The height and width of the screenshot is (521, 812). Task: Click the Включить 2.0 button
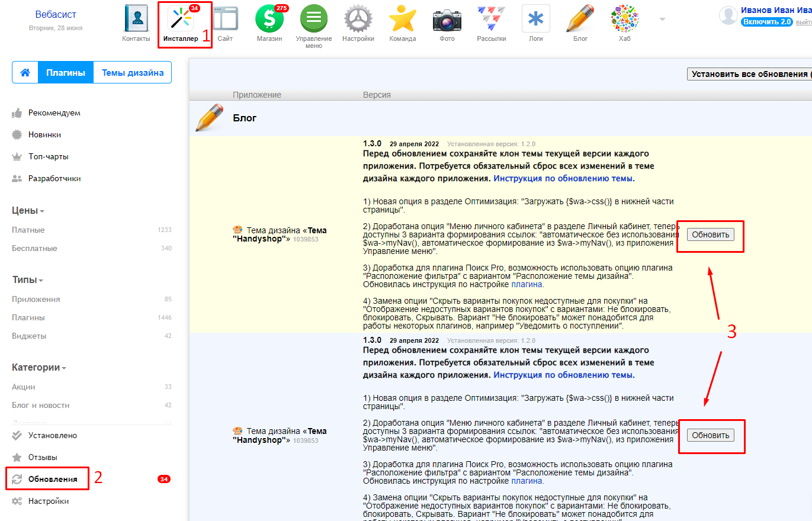(766, 22)
